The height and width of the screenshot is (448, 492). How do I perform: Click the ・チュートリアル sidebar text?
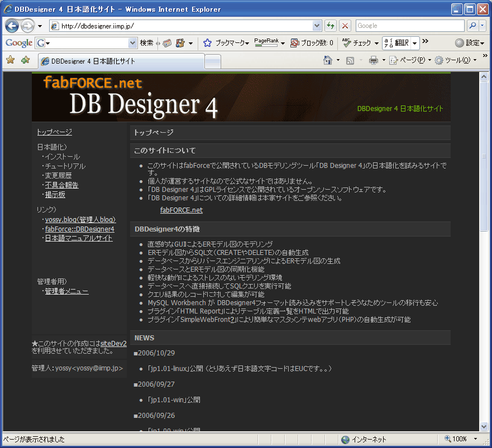(x=63, y=166)
